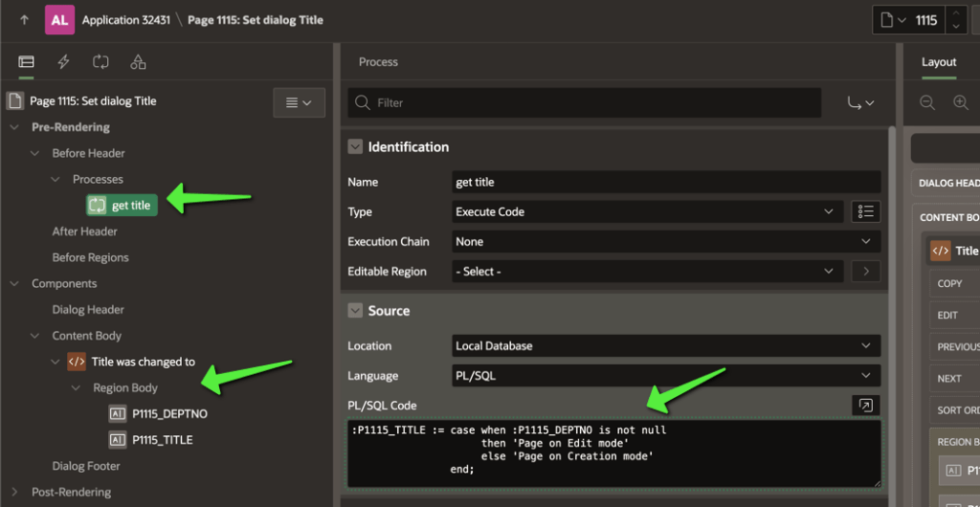Collapse the Pre-Rendering tree node
This screenshot has width=980, height=507.
pyautogui.click(x=14, y=127)
